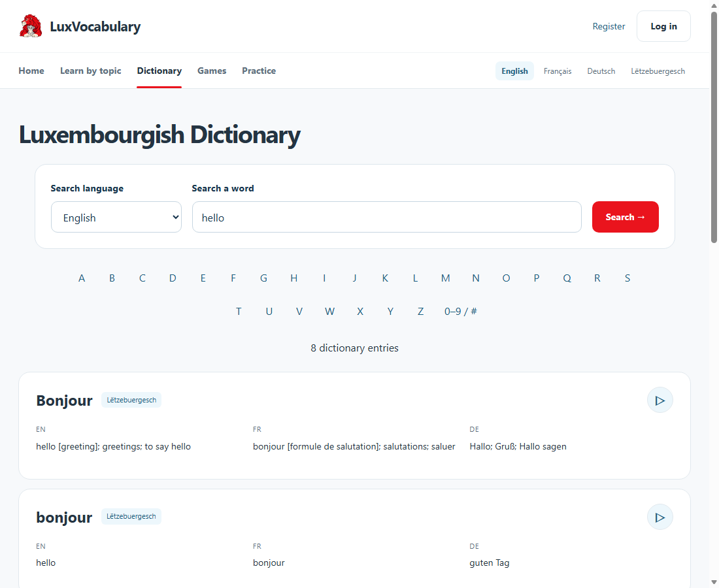
Task: Browse entries for letter M
Action: pos(445,278)
